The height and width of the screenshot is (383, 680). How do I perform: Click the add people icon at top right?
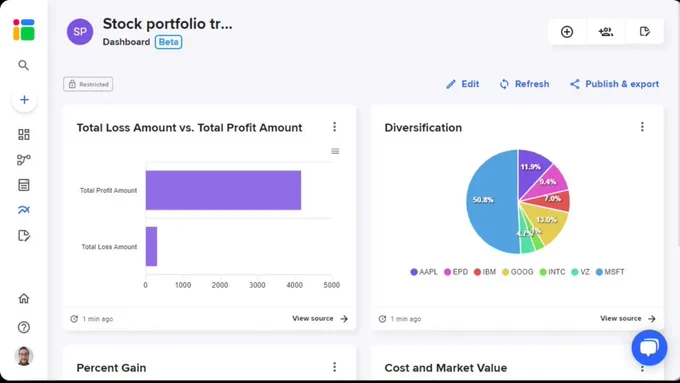(605, 32)
